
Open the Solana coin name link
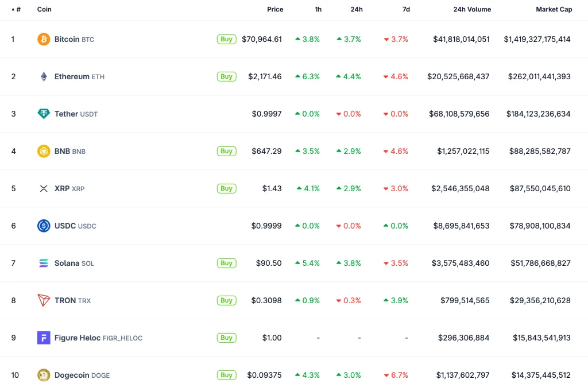[x=67, y=263]
